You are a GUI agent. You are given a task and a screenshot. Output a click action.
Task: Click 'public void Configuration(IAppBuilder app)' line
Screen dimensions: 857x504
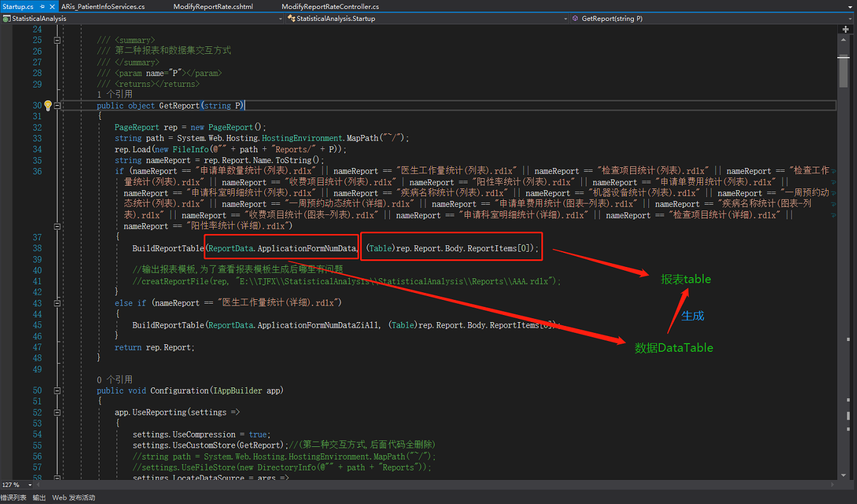coord(190,391)
